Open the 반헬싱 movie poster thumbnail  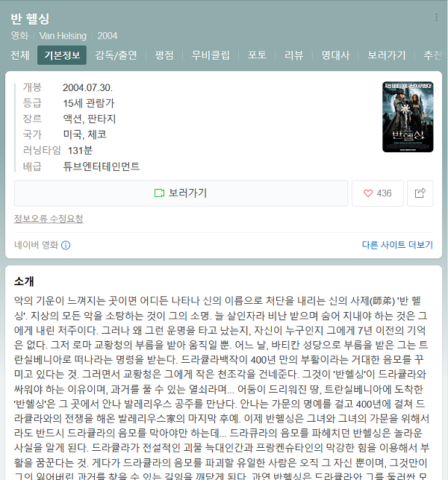[408, 116]
